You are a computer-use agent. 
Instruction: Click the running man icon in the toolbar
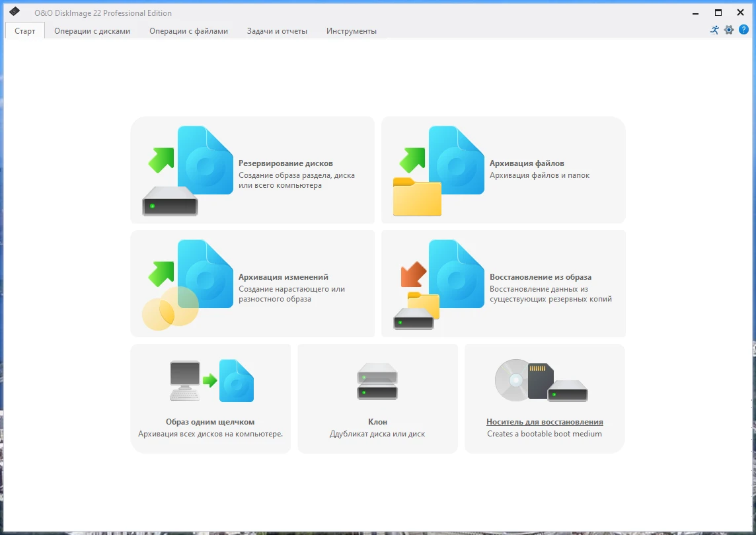(714, 30)
